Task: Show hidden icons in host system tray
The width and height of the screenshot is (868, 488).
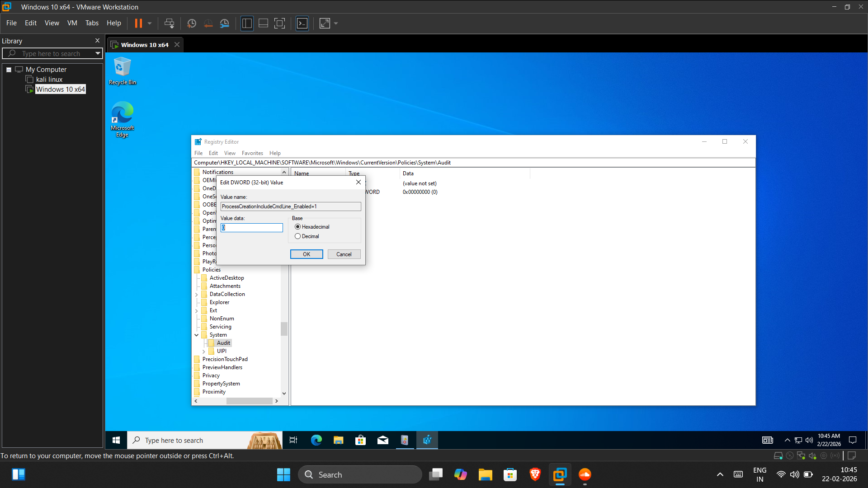Action: point(720,474)
